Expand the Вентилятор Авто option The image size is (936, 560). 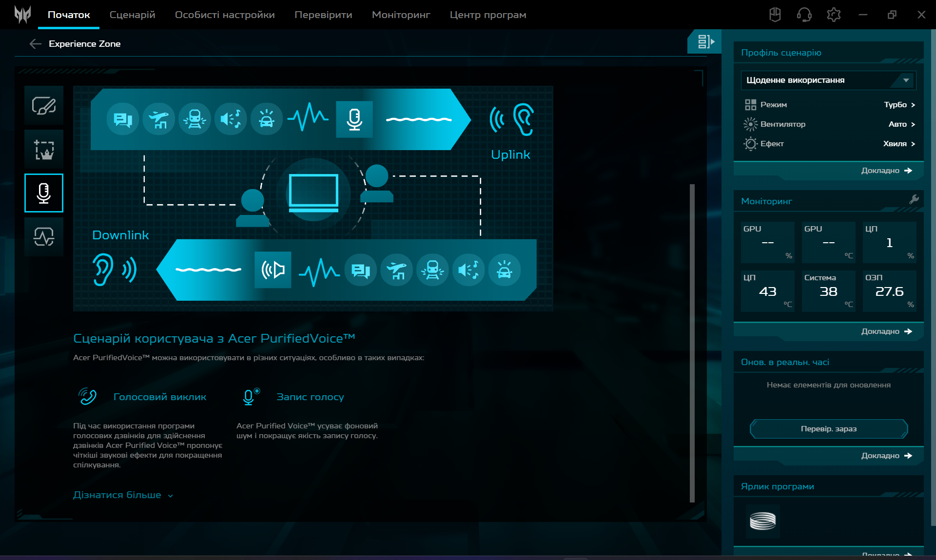click(901, 124)
